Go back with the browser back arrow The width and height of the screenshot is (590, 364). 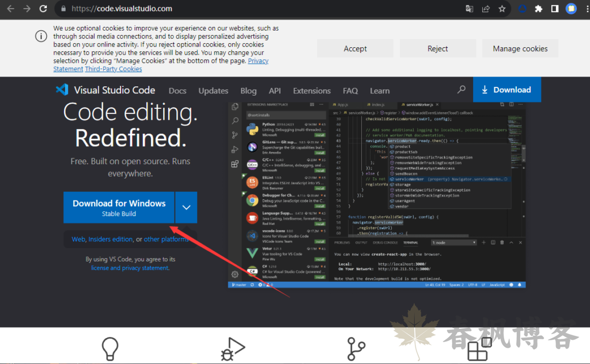pyautogui.click(x=10, y=9)
